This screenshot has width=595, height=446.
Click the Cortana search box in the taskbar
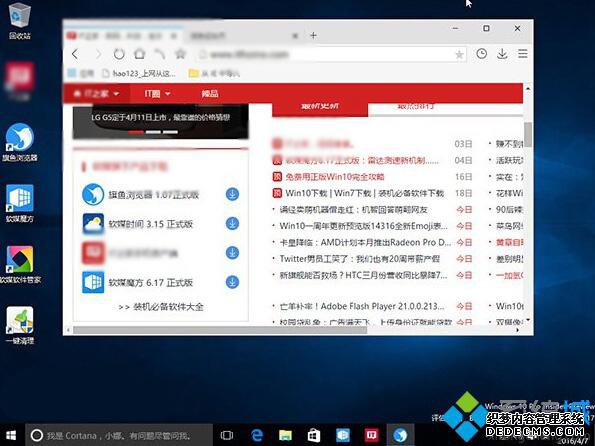tap(119, 435)
